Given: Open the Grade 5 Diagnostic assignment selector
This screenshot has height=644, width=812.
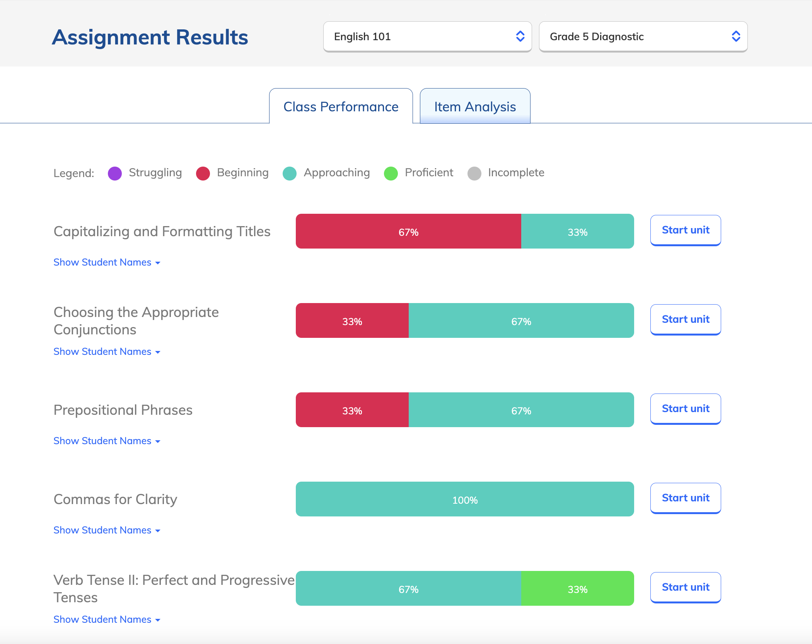Looking at the screenshot, I should point(643,36).
